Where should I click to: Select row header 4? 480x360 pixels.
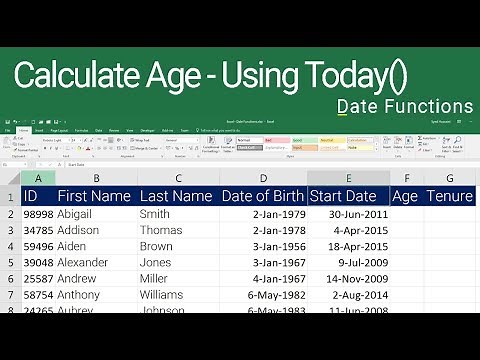10,247
